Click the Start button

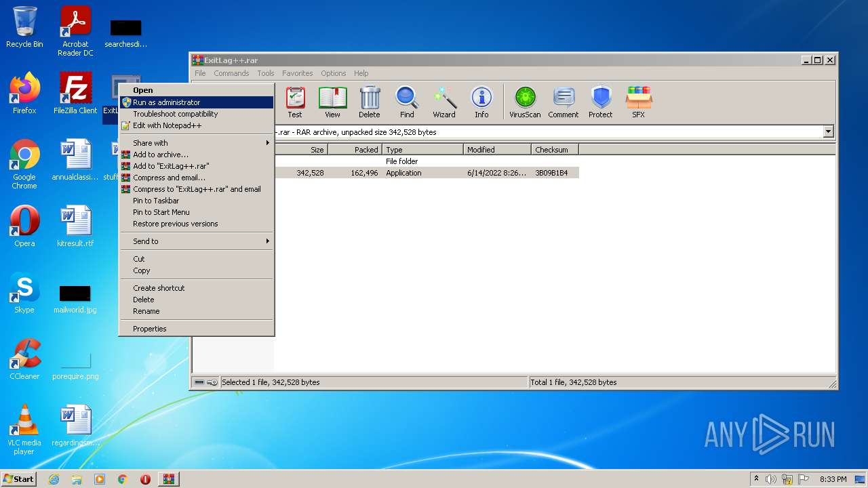[x=19, y=479]
